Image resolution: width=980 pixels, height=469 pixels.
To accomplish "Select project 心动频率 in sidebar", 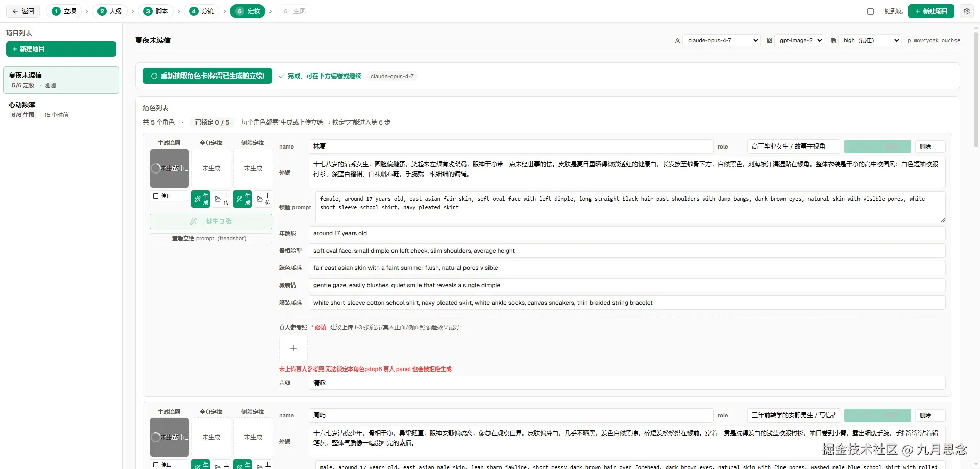I will [61, 110].
